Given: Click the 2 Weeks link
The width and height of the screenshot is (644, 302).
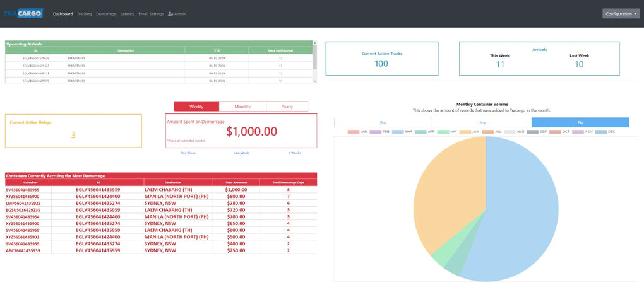Looking at the screenshot, I should (x=295, y=153).
